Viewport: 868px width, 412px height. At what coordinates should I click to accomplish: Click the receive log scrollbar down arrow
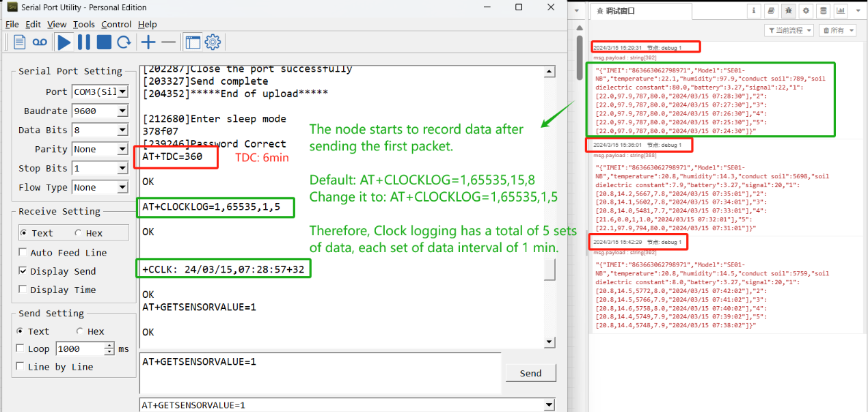pyautogui.click(x=550, y=342)
